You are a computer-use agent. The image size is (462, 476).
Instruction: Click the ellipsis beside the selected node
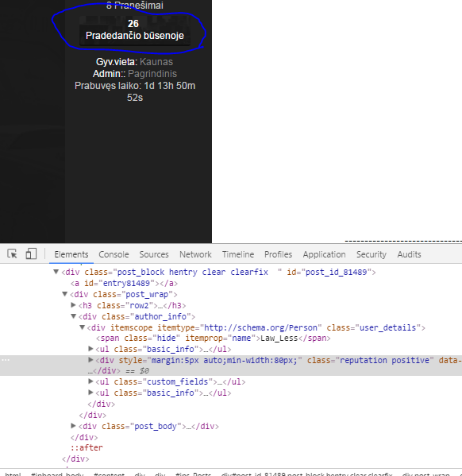pyautogui.click(x=6, y=360)
